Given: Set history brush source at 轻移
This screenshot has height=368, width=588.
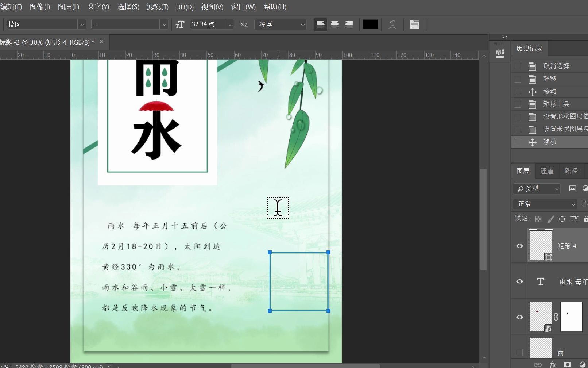Looking at the screenshot, I should point(517,79).
